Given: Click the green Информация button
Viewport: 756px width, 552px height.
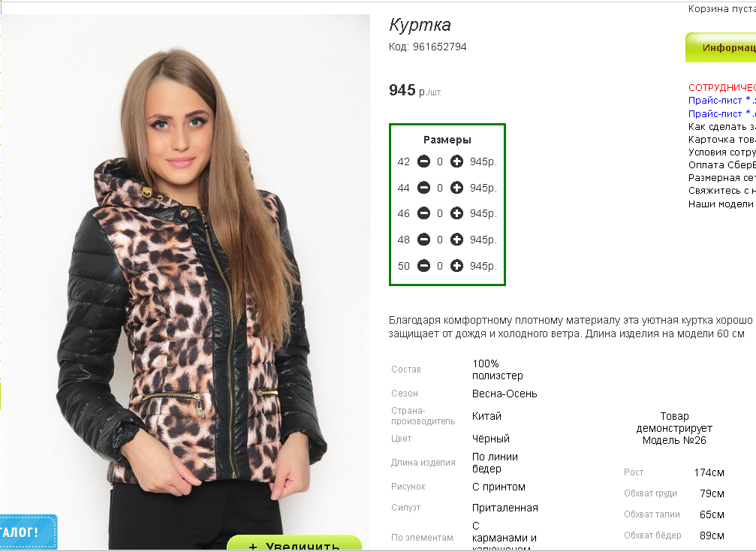Looking at the screenshot, I should [x=721, y=47].
